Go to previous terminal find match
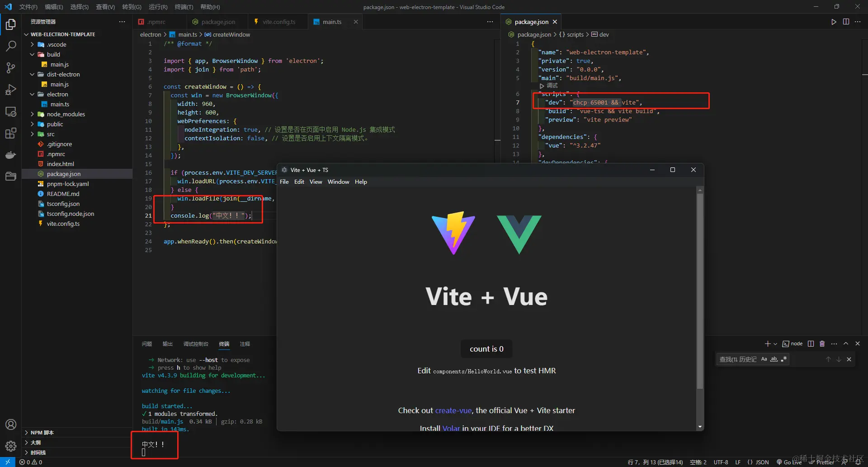Screen dimensions: 868x467 coord(828,359)
